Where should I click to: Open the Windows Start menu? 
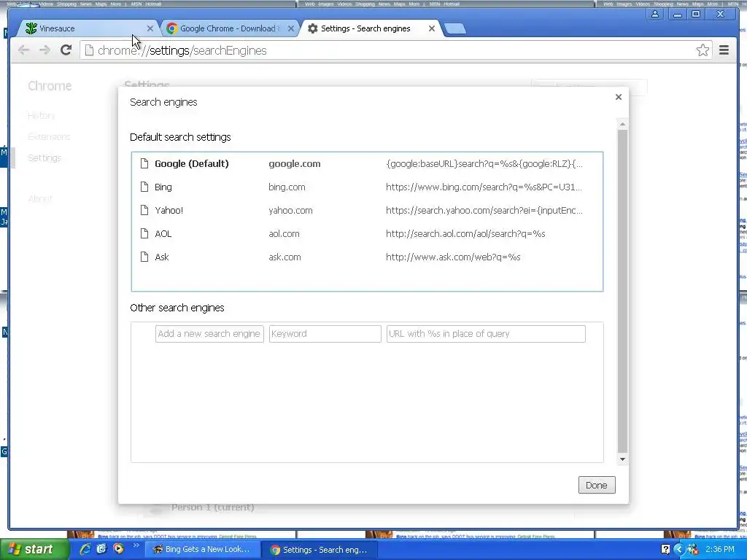(34, 550)
